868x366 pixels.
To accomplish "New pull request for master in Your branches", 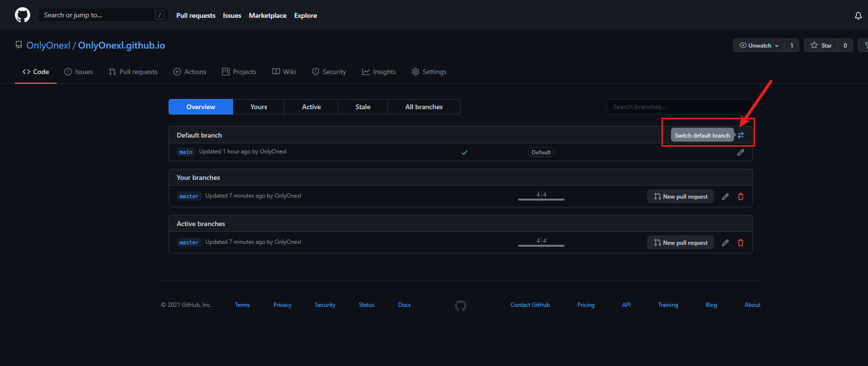I will [681, 196].
